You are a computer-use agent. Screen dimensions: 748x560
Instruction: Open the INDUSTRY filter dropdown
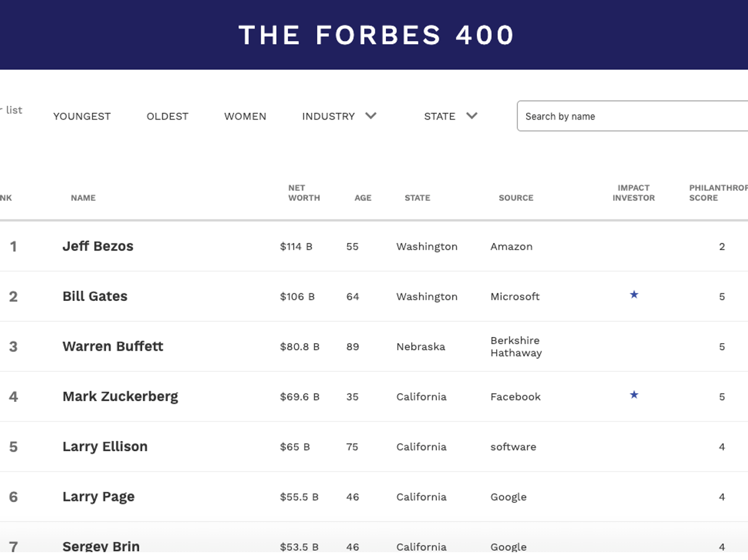pos(339,116)
